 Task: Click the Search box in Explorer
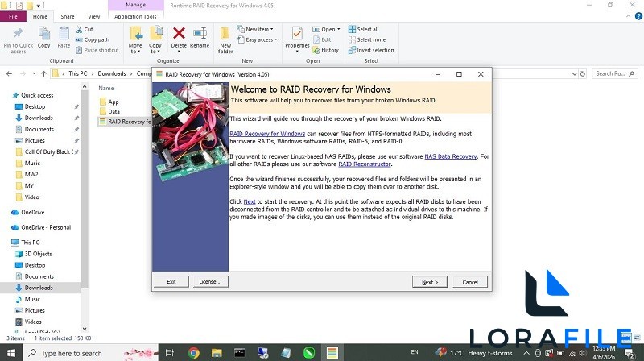pyautogui.click(x=614, y=73)
